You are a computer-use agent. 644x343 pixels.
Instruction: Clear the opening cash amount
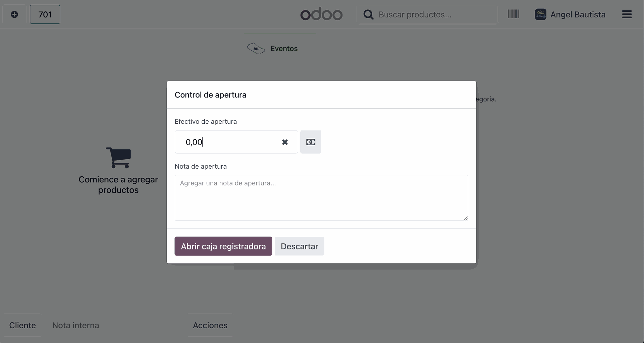click(285, 142)
